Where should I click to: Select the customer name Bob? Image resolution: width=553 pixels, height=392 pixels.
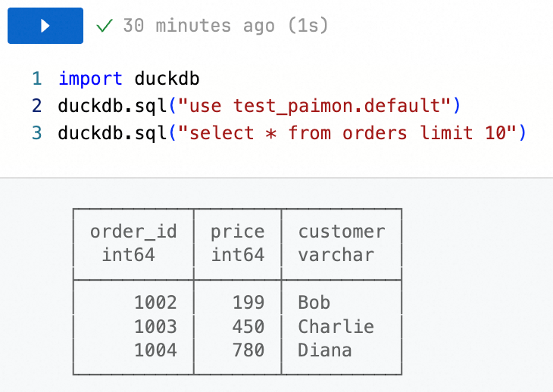(314, 303)
